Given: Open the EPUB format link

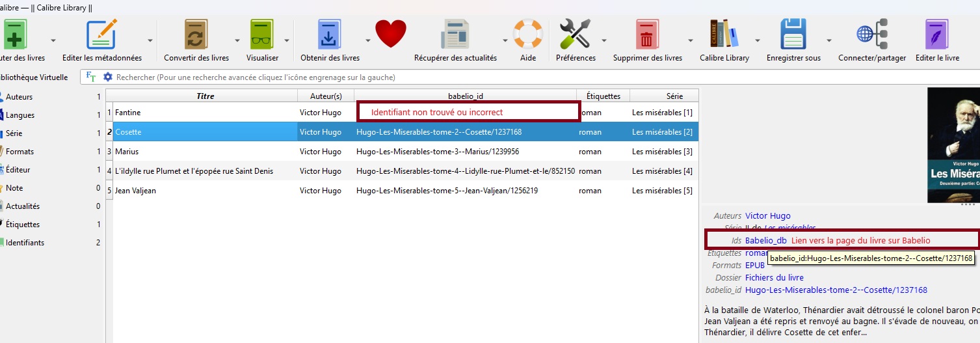Looking at the screenshot, I should pyautogui.click(x=755, y=265).
